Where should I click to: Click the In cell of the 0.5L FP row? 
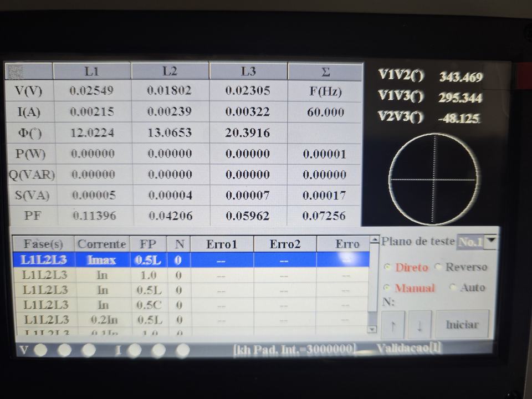coord(103,290)
